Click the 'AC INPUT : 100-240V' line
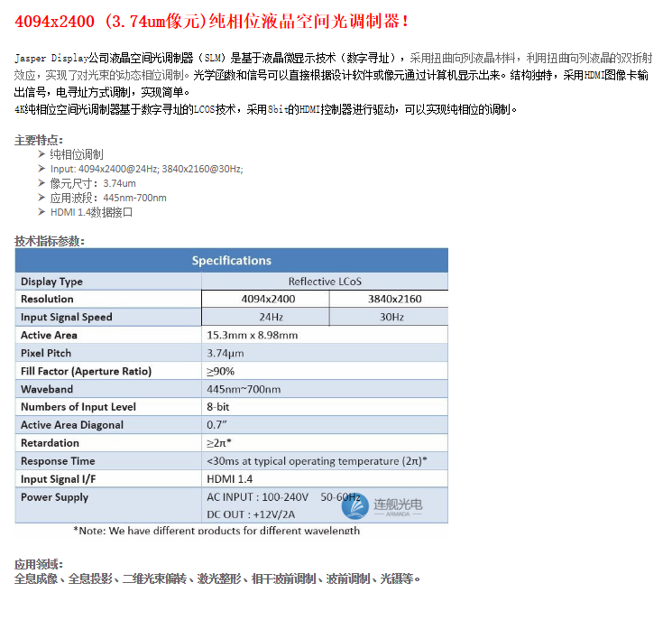This screenshot has height=620, width=672. tap(283, 497)
